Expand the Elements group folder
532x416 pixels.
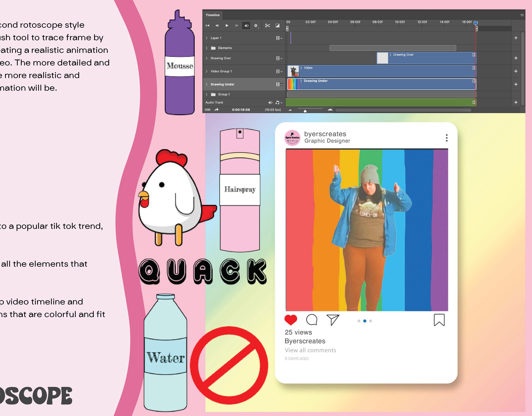pos(207,48)
